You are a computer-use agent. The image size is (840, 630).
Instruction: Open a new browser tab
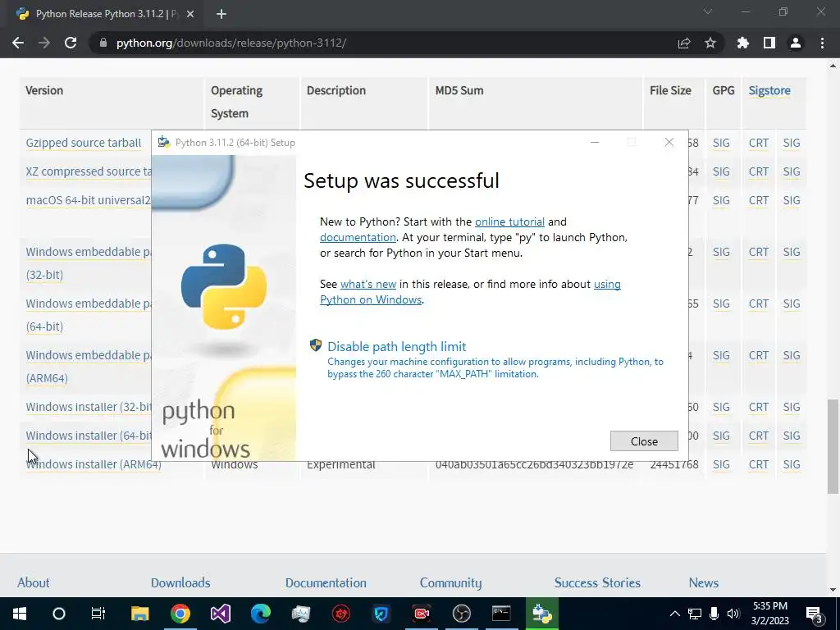pos(221,14)
